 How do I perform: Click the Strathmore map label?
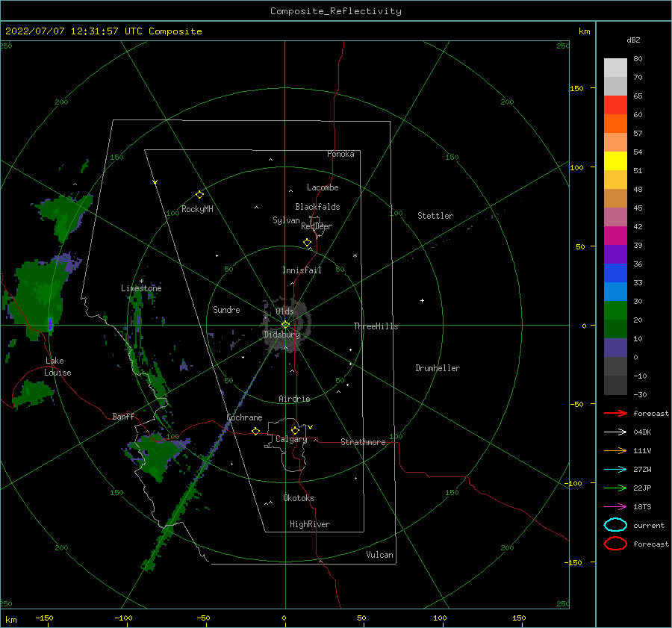point(363,442)
